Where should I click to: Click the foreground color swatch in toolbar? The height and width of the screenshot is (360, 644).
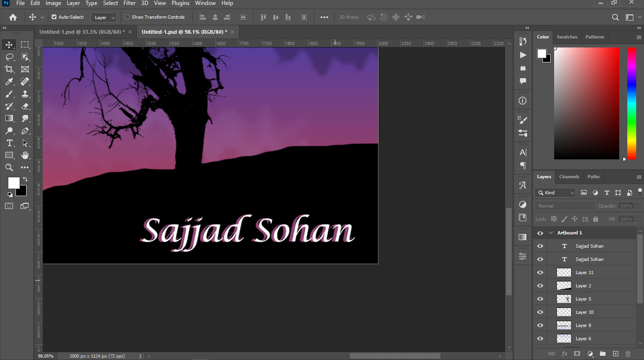point(14,183)
